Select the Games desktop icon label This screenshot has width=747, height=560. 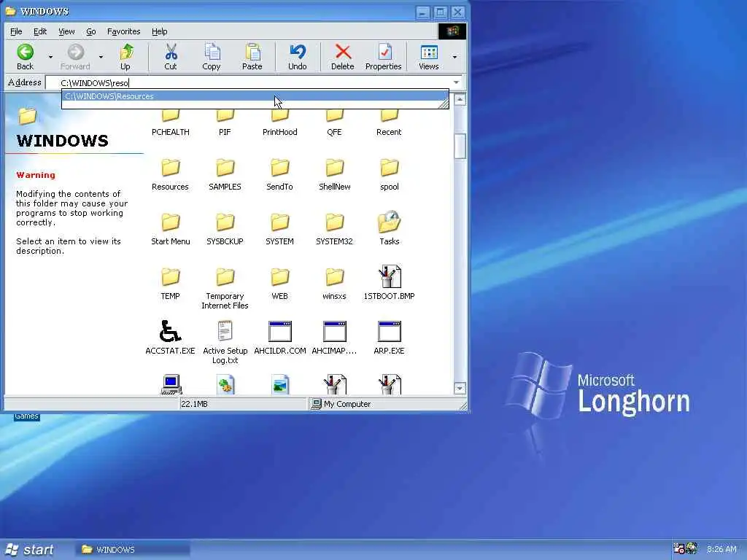(26, 416)
